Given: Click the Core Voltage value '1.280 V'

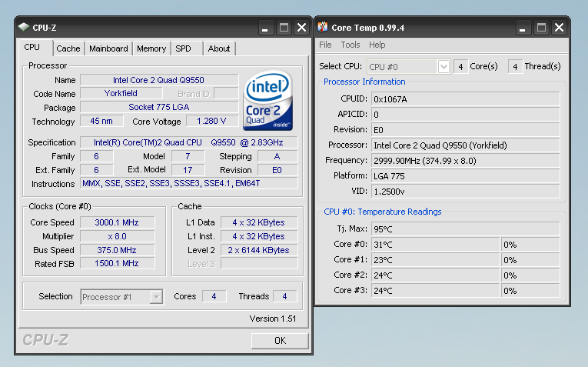Looking at the screenshot, I should pos(212,122).
